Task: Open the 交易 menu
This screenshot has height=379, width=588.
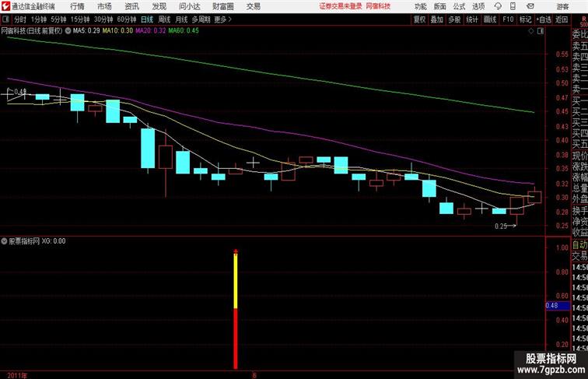Action: 253,6
